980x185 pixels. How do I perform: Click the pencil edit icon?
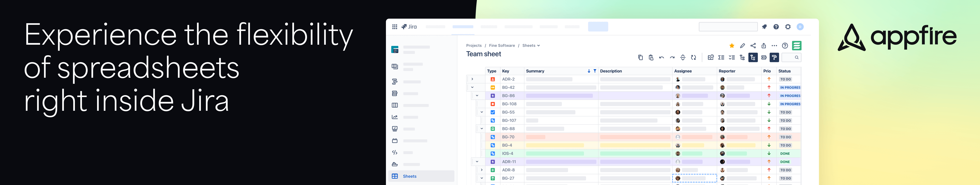(x=742, y=46)
